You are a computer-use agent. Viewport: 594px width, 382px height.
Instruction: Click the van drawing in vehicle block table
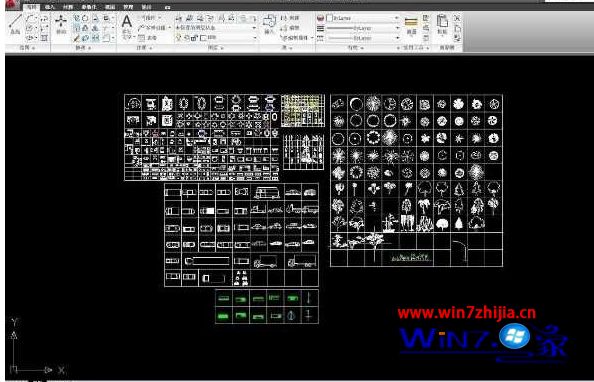[267, 193]
